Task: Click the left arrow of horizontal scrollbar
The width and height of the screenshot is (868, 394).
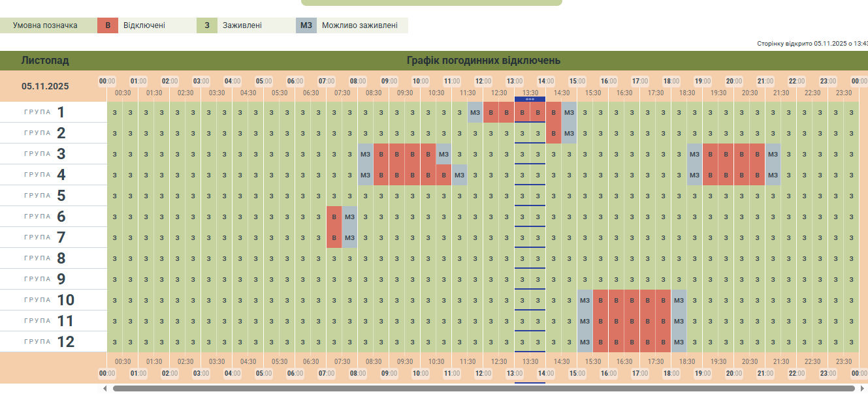Action: 105,389
